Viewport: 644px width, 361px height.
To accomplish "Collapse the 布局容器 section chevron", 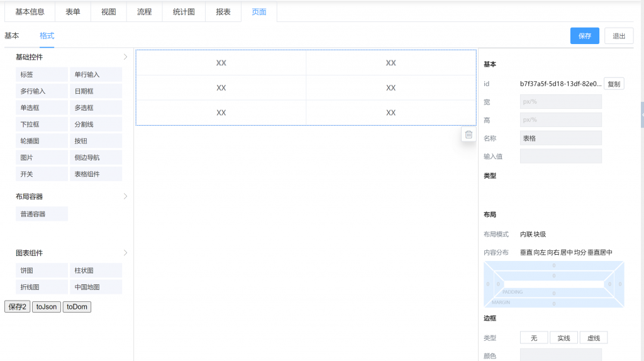I will coord(125,196).
